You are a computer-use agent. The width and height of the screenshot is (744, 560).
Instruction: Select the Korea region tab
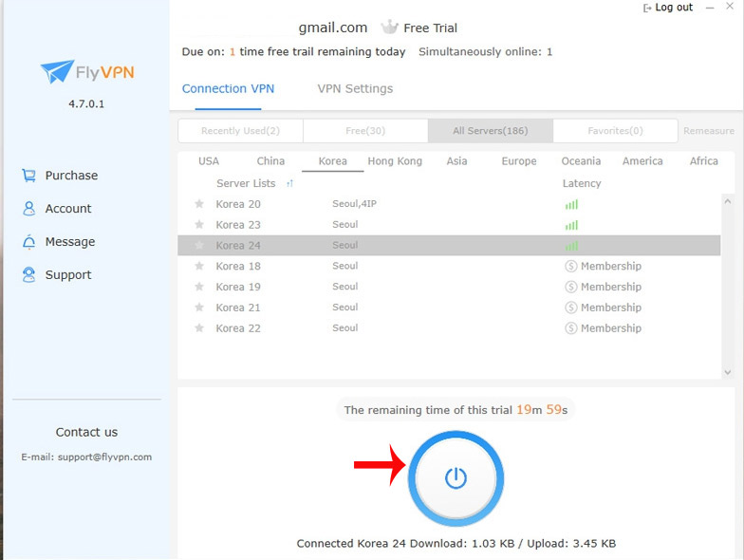(x=332, y=161)
